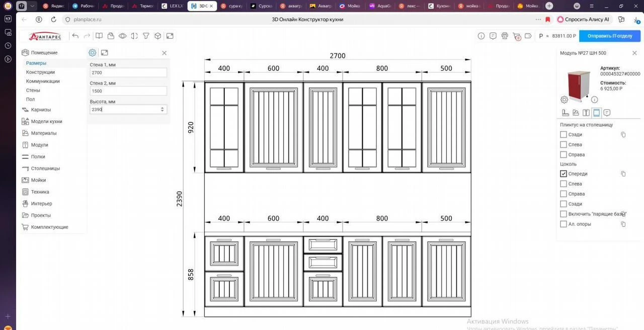Check the 'Включить парящие базы' checkbox
Viewport: 644px width, 330px height.
coord(563,214)
